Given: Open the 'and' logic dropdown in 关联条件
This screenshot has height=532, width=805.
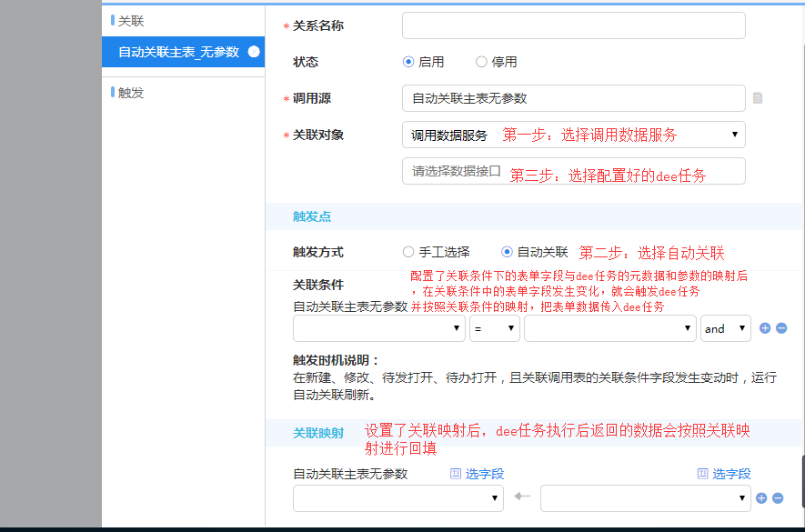Looking at the screenshot, I should (725, 328).
